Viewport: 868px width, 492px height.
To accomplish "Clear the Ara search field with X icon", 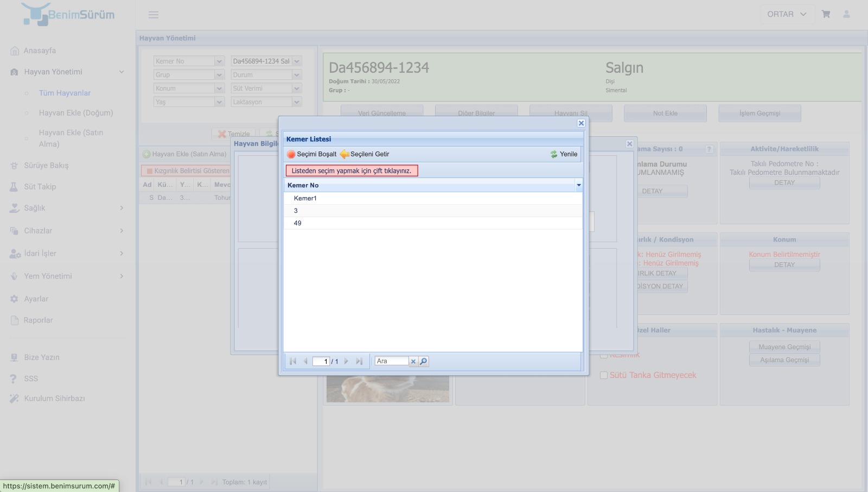I will click(413, 361).
